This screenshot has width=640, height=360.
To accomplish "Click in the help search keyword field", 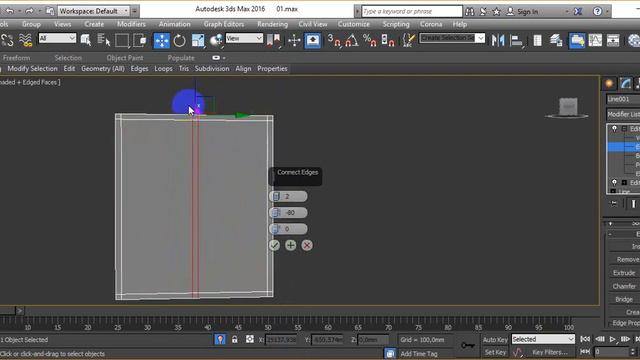I will [411, 11].
